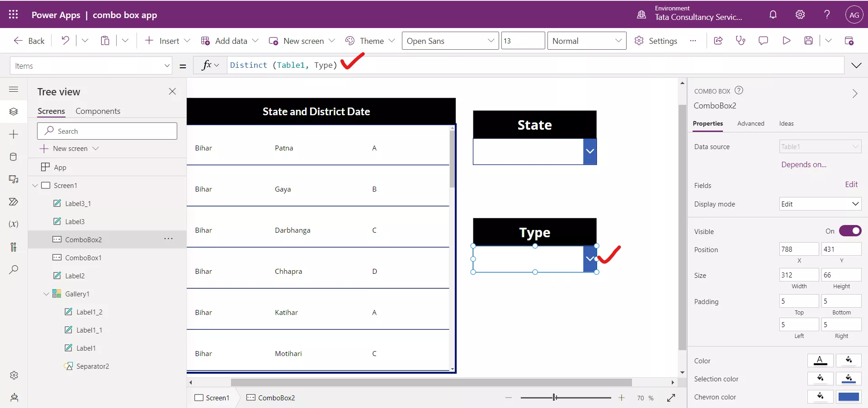
Task: Click the Back navigation button
Action: click(29, 40)
